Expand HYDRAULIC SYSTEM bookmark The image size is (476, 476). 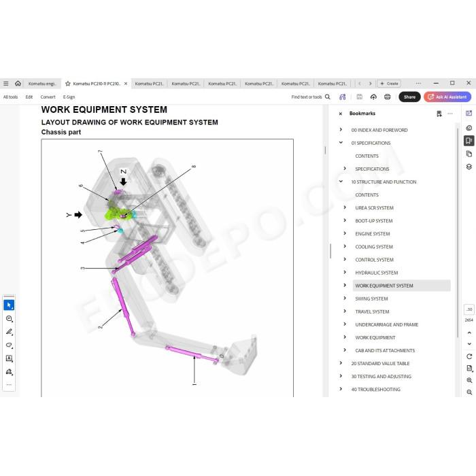coord(345,272)
